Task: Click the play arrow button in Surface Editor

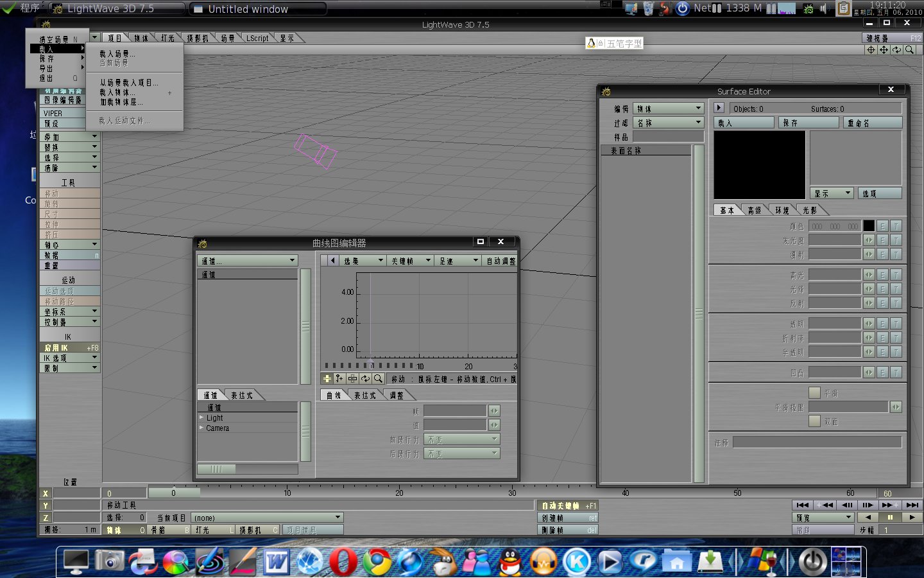Action: 719,108
